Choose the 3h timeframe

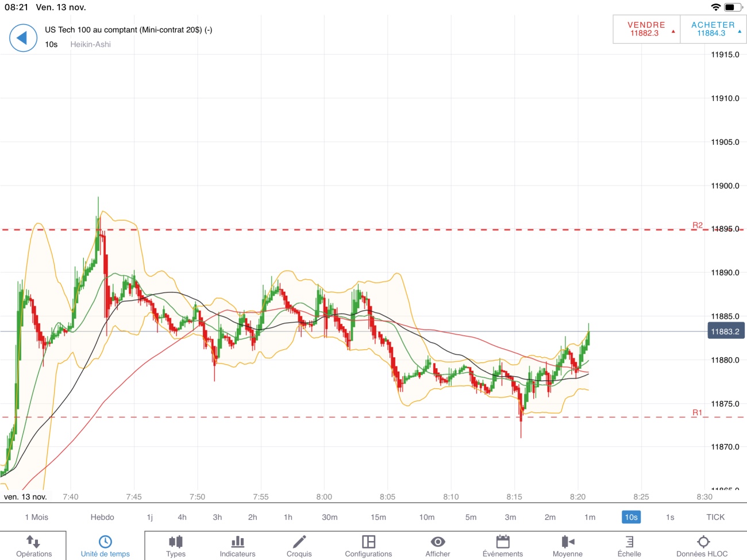217,517
